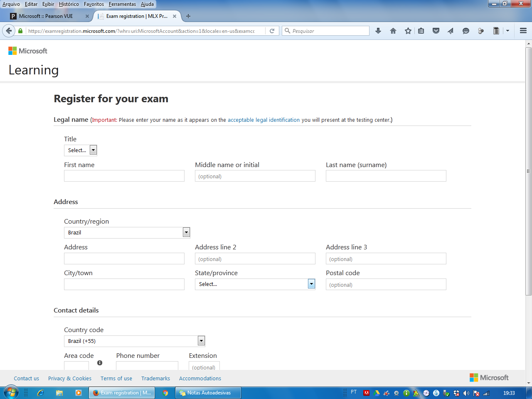The image size is (532, 399).
Task: Open the Hello chat smiley icon
Action: 466,31
